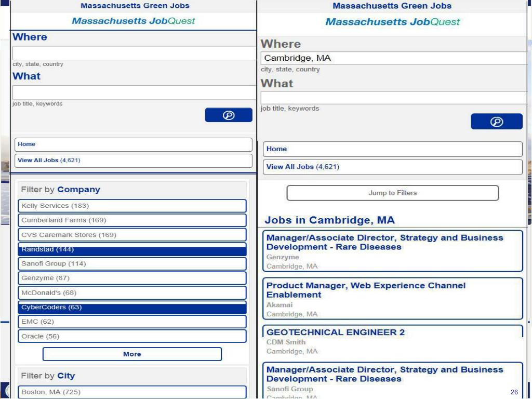Open Home link in left panel

pos(134,144)
